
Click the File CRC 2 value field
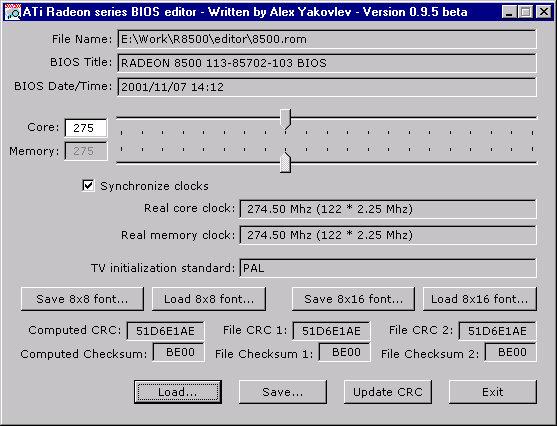pyautogui.click(x=497, y=331)
